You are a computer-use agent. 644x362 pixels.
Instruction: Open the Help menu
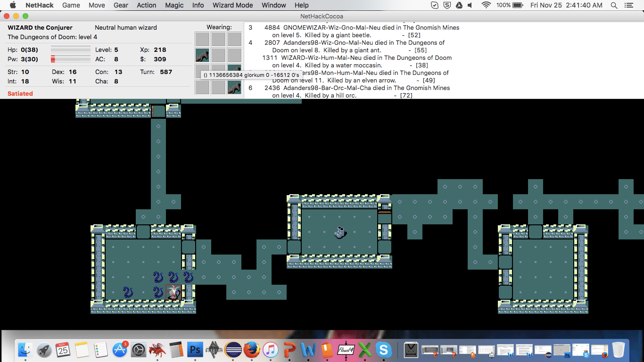pos(302,5)
